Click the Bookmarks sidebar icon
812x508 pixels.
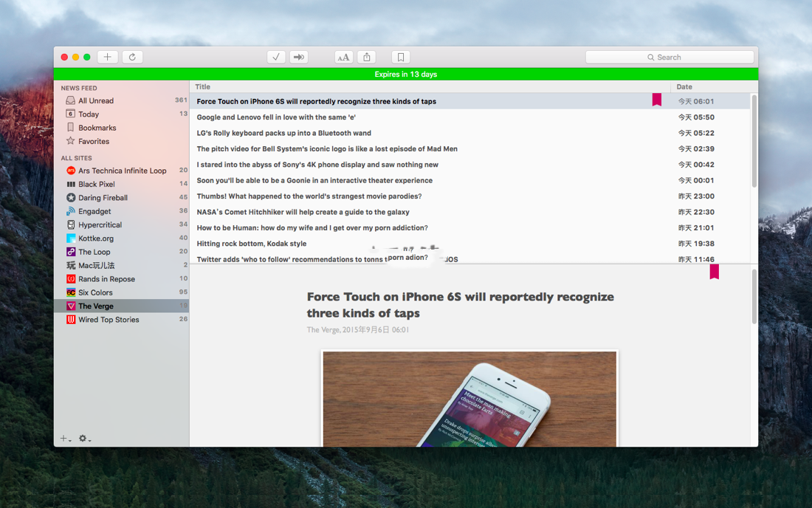(70, 128)
